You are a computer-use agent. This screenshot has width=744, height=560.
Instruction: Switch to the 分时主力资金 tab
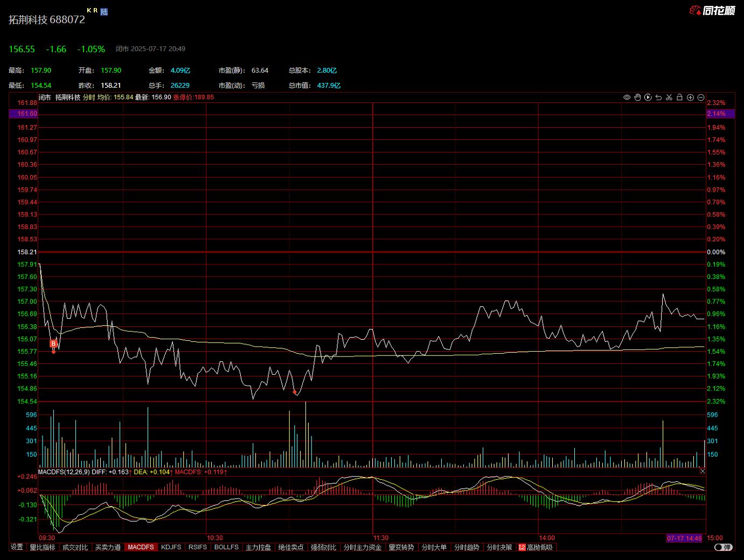[363, 547]
